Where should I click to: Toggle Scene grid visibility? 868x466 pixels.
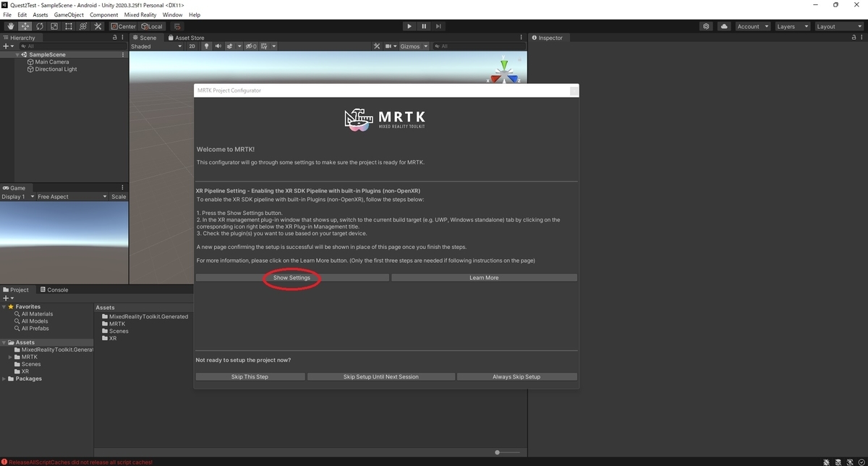(265, 46)
